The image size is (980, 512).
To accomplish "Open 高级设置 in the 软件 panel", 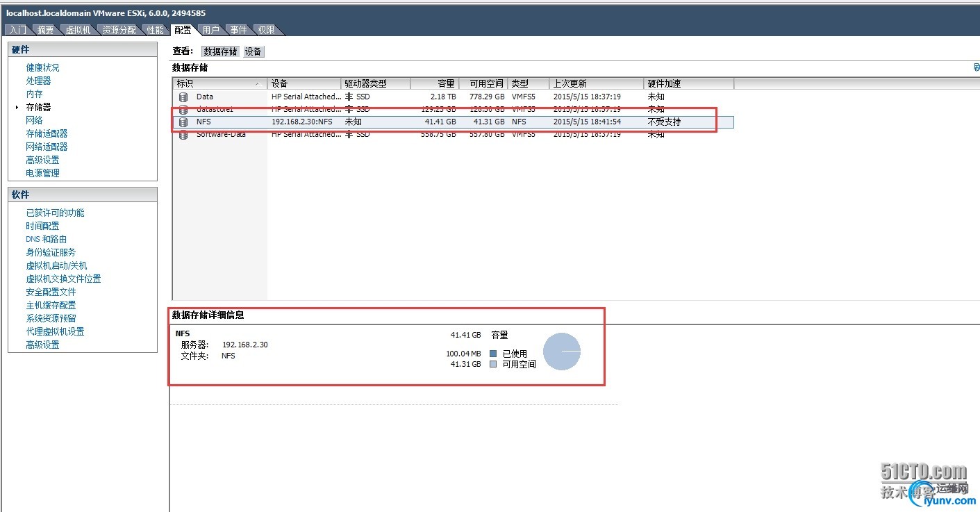I will [x=43, y=345].
